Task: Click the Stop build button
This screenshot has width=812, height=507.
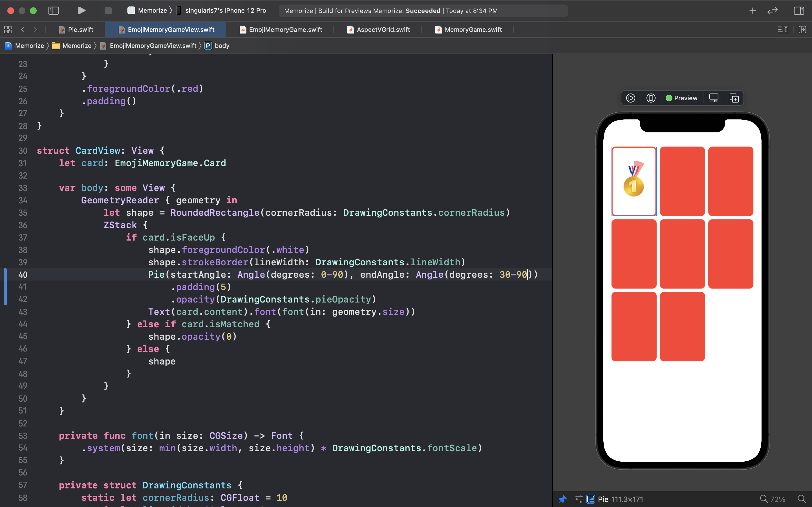Action: (x=108, y=11)
